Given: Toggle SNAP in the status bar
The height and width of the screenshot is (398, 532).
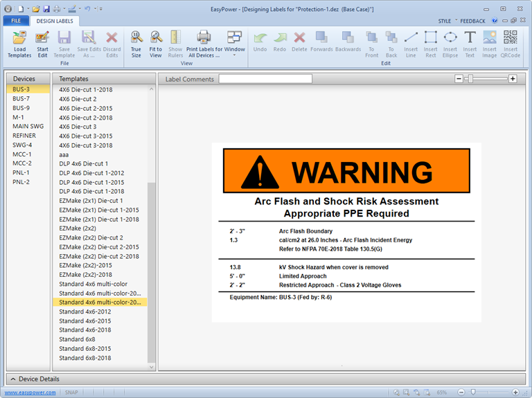Looking at the screenshot, I should point(71,392).
